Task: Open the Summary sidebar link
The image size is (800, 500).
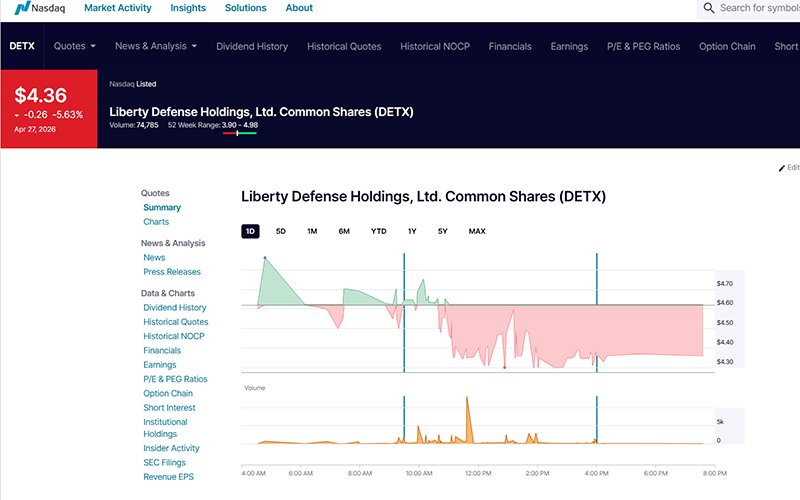Action: tap(162, 208)
